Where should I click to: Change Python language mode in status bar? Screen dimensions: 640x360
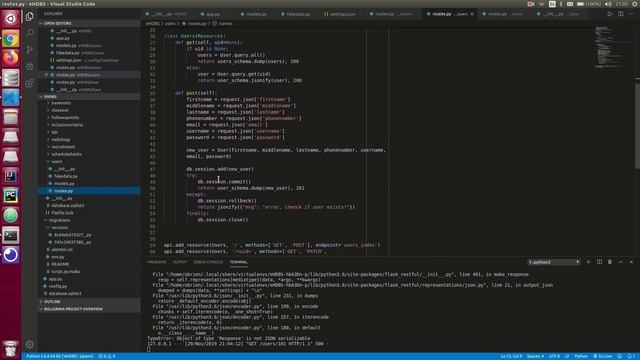click(x=581, y=356)
